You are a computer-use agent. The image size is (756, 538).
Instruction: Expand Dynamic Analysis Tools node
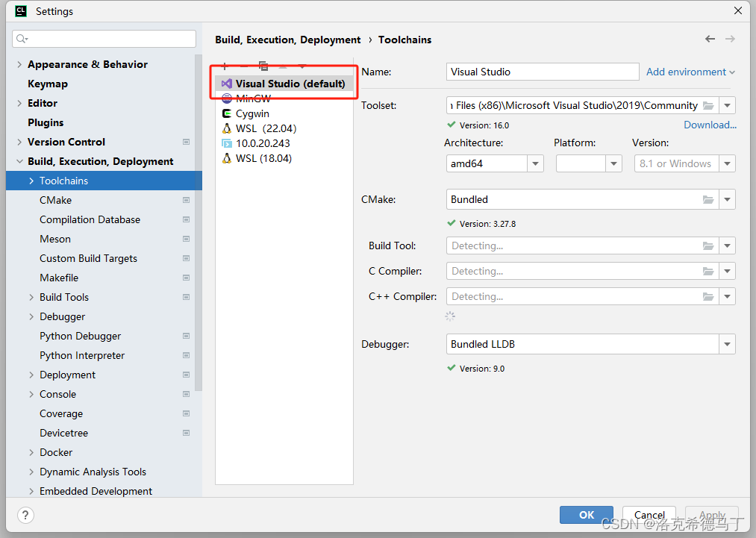coord(31,472)
